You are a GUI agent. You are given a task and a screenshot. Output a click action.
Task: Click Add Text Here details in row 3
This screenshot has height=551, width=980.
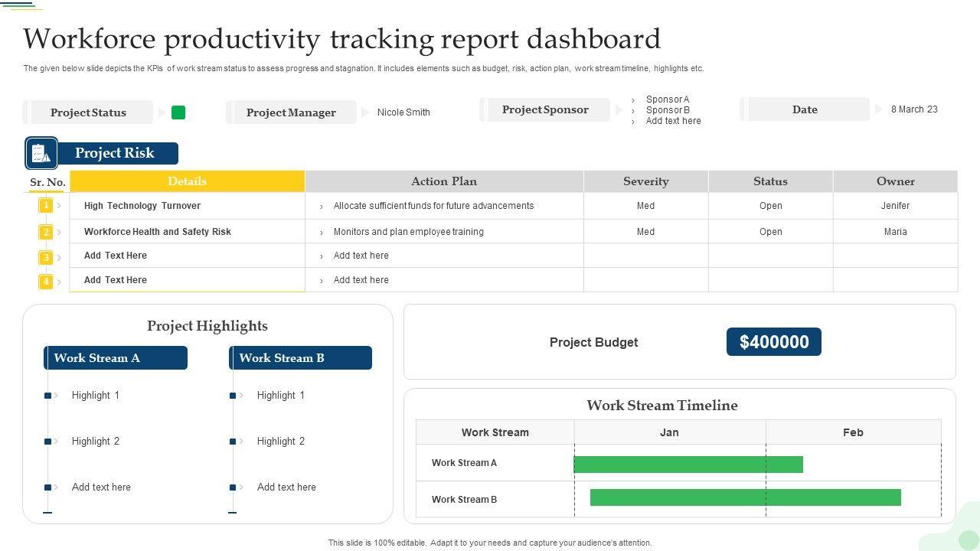pyautogui.click(x=115, y=256)
